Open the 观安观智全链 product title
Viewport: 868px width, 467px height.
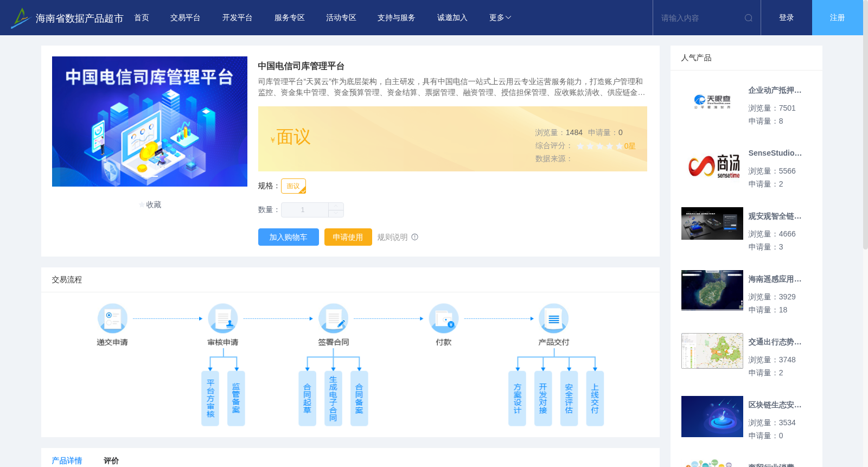pos(775,216)
